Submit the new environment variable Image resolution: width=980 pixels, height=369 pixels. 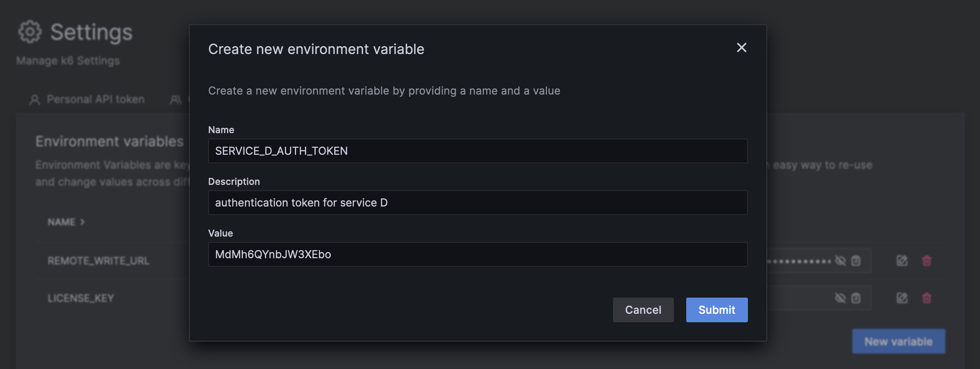[x=716, y=310]
